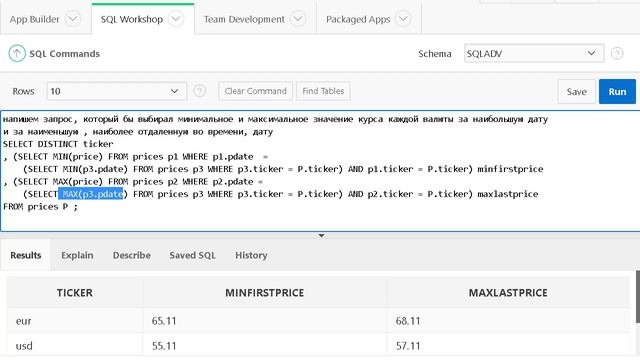640x360 pixels.
Task: Expand the SQL Workshop dropdown chevron
Action: coord(176,19)
